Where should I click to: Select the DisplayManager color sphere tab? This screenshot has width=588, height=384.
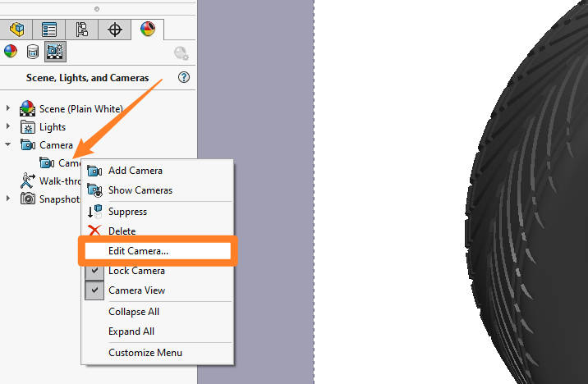click(148, 30)
